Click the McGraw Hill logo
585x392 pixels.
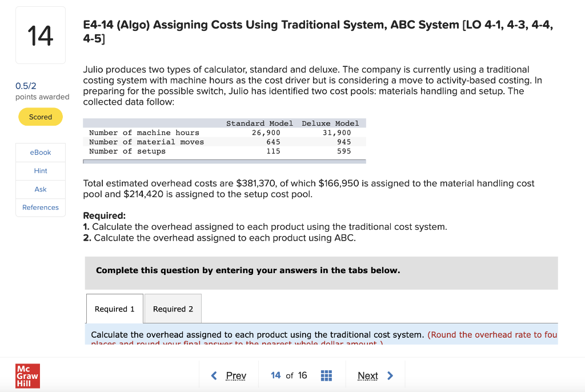coord(27,375)
